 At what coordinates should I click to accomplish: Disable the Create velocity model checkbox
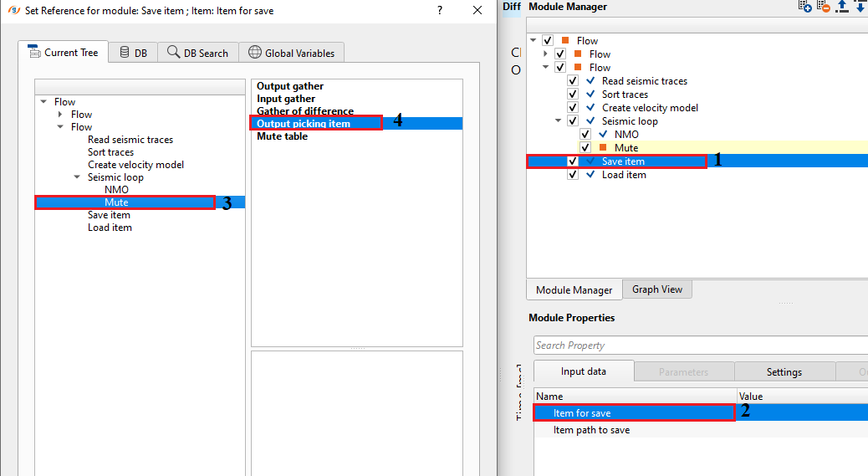[573, 108]
